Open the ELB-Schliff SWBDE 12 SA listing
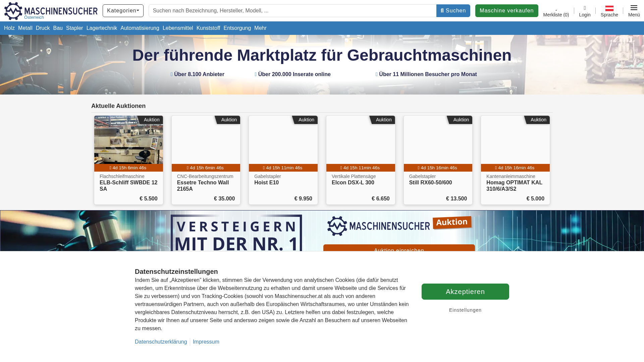Viewport: 644px width, 362px height. point(128,186)
